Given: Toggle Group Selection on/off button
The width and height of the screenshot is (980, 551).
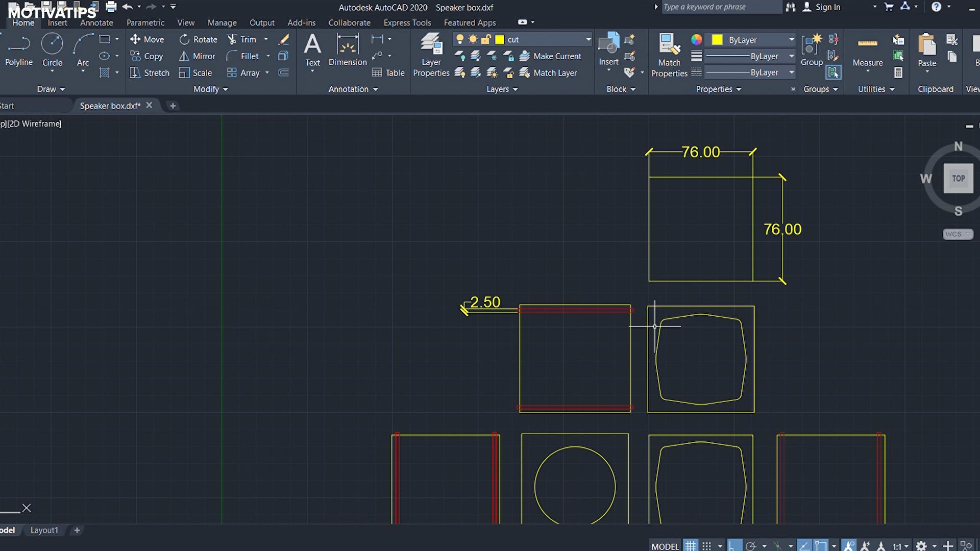Looking at the screenshot, I should pos(834,73).
